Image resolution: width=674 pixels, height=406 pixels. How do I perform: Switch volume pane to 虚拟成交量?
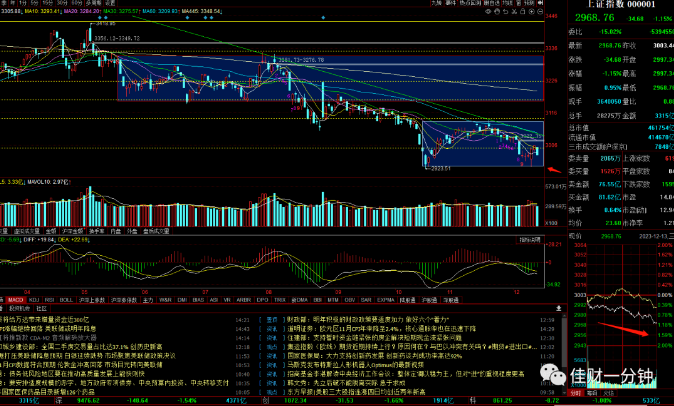26,231
